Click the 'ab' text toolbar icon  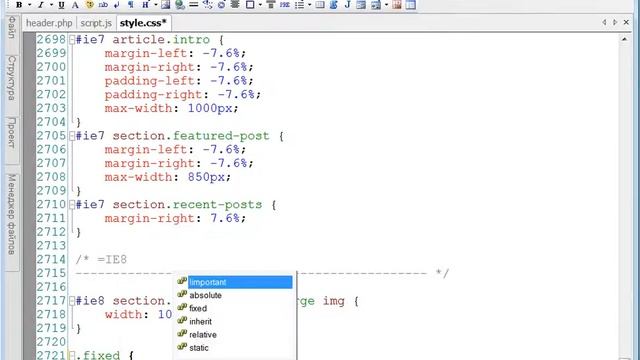[103, 5]
